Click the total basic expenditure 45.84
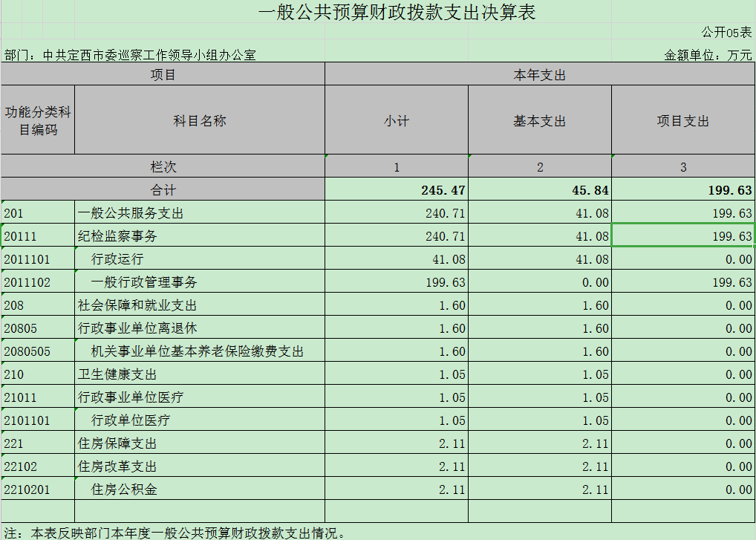Viewport: 756px width, 540px height. (539, 189)
